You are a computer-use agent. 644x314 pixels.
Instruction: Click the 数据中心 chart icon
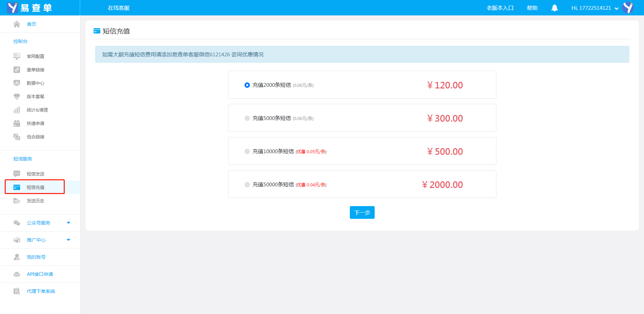tap(17, 83)
